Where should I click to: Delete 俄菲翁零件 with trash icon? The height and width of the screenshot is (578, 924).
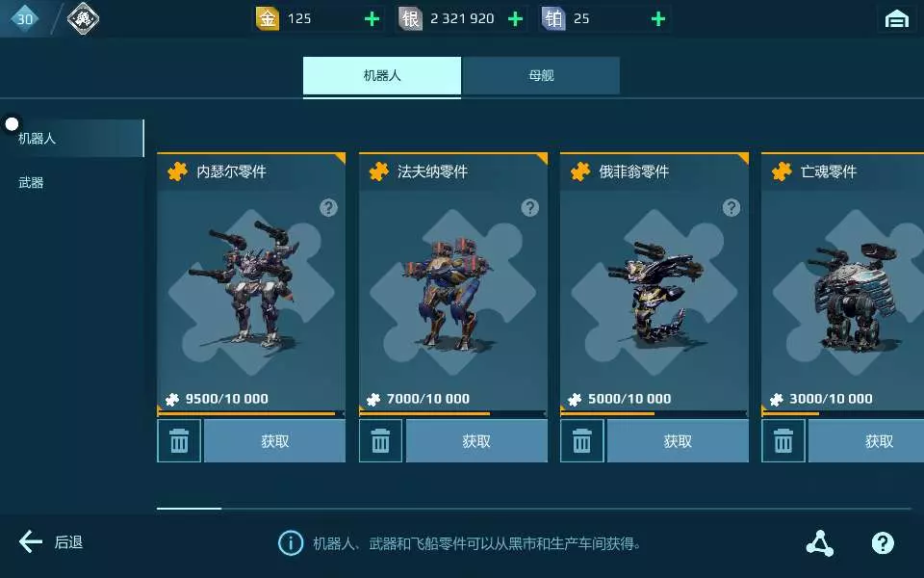[581, 440]
